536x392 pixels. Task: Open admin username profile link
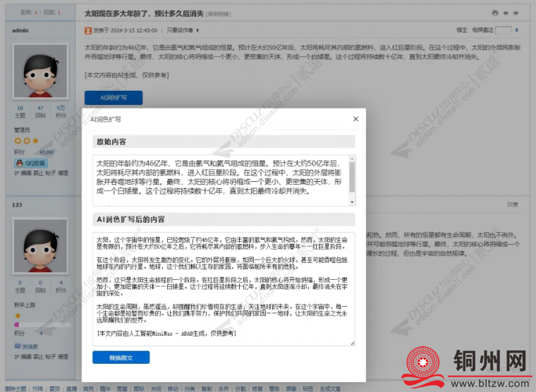coord(20,30)
